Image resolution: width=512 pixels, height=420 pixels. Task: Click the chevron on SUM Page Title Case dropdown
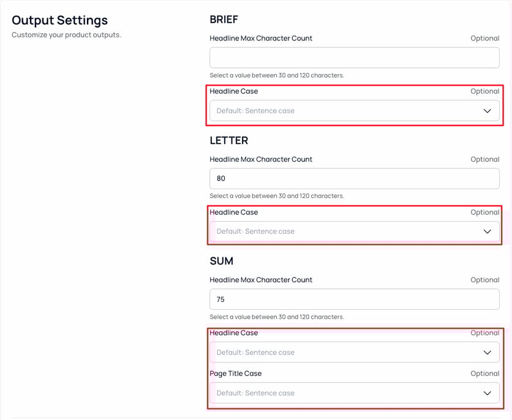(488, 392)
